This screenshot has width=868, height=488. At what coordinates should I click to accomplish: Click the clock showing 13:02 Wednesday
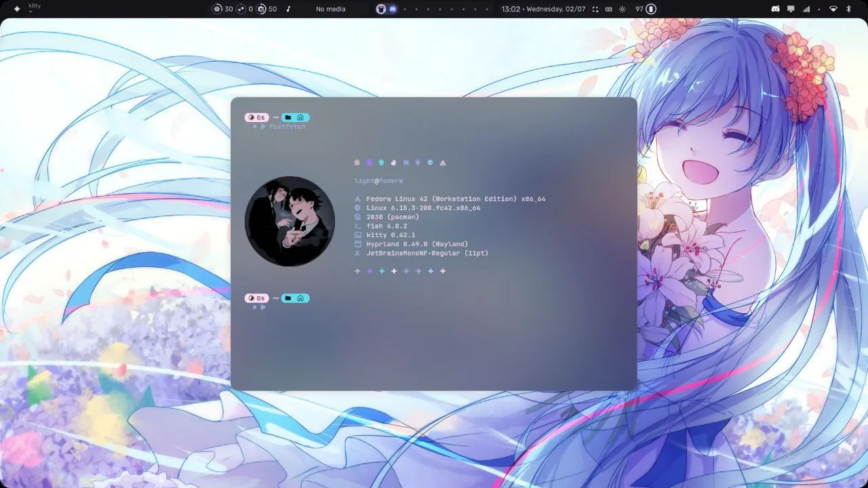pyautogui.click(x=542, y=9)
